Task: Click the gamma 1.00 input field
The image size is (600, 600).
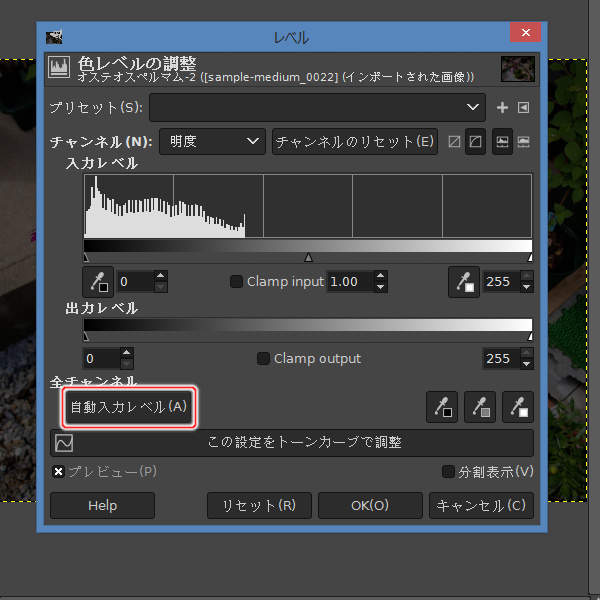Action: 350,282
